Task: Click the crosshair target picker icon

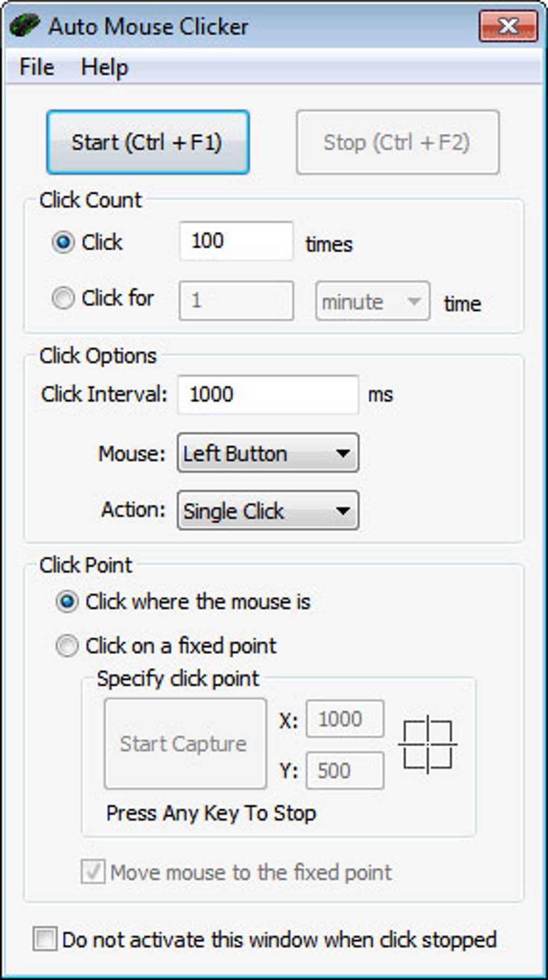Action: [427, 744]
